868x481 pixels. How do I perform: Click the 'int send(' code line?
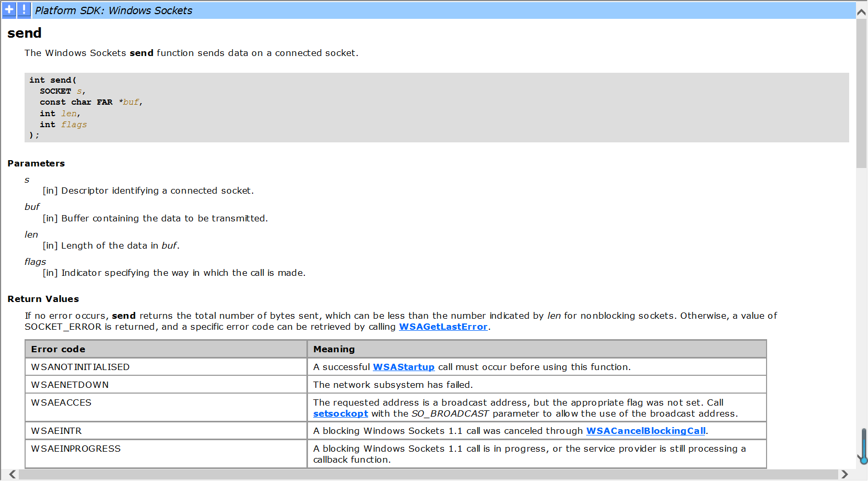(53, 80)
